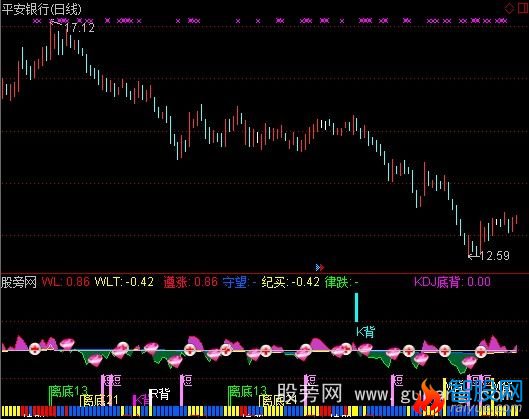This screenshot has height=419, width=529.
Task: Click the 17.12 high price label
Action: (80, 28)
